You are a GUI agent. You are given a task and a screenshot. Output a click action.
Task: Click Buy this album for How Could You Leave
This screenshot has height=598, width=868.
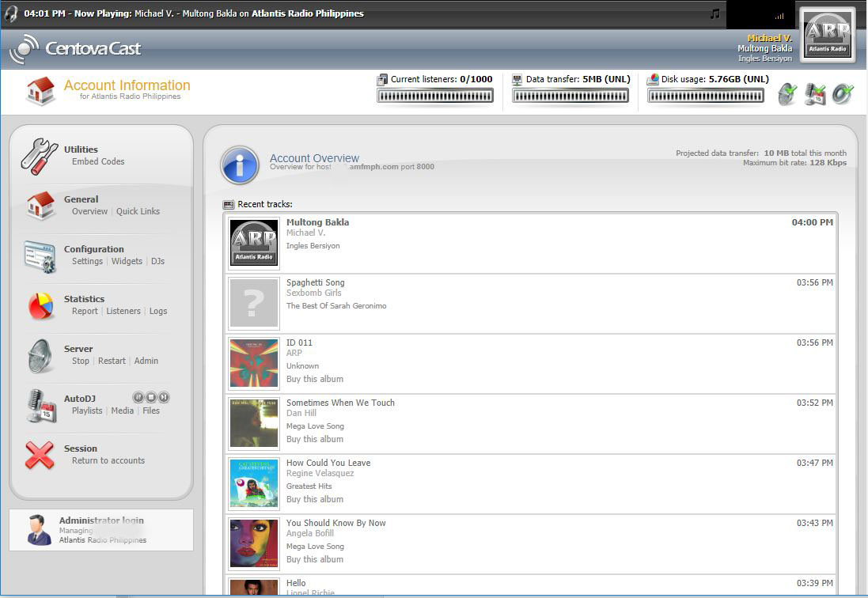pyautogui.click(x=315, y=499)
